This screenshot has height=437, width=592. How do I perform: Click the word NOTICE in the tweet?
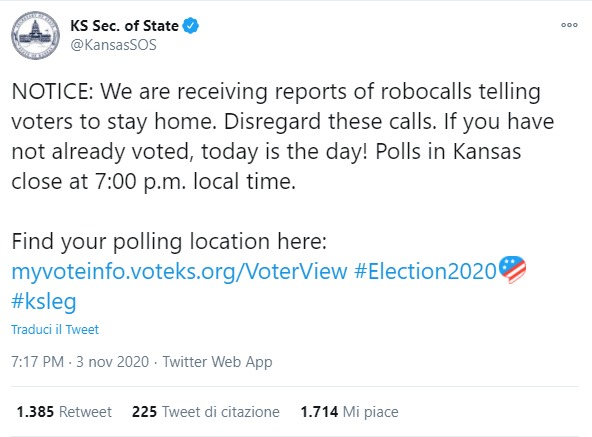[x=52, y=91]
